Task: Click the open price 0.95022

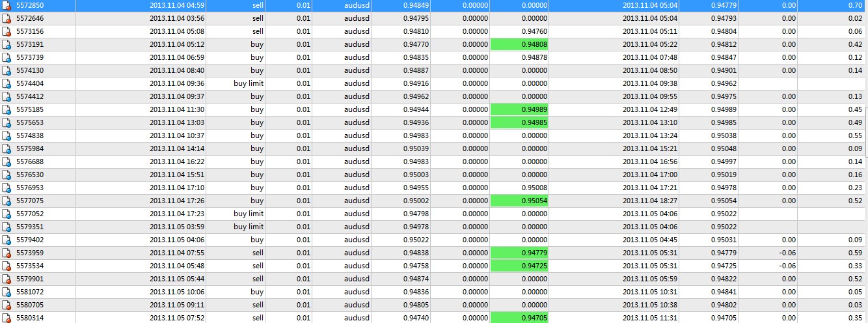Action: coord(416,240)
